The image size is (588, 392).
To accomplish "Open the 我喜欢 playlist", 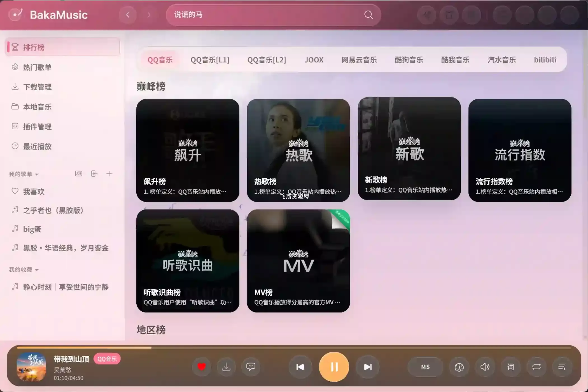I will click(62, 192).
